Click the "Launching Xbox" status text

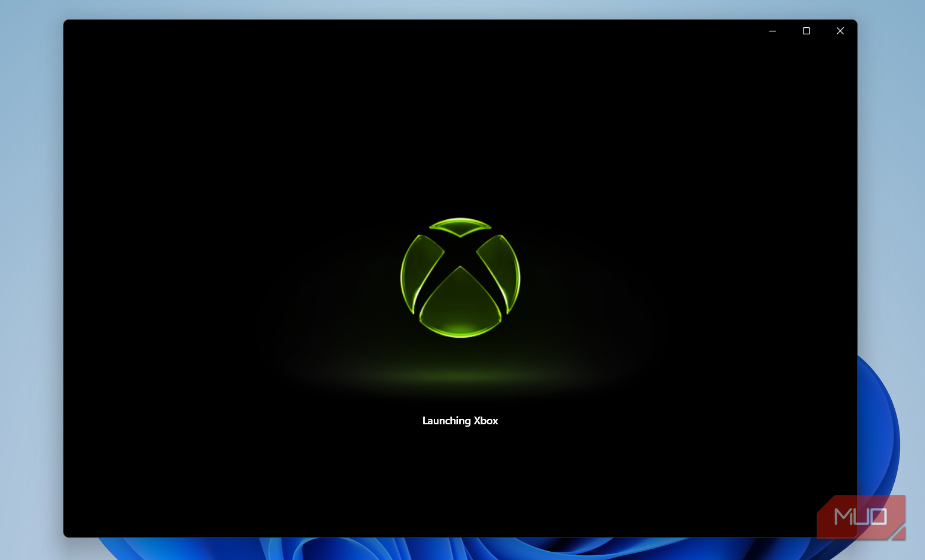tap(460, 421)
